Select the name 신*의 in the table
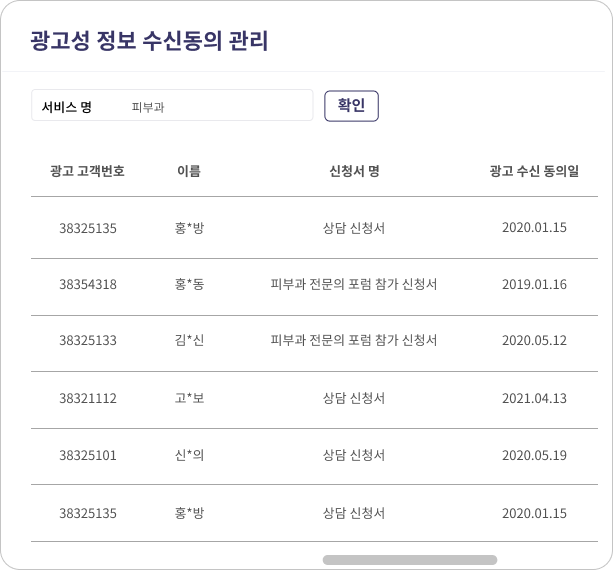This screenshot has height=570, width=613. click(x=189, y=455)
